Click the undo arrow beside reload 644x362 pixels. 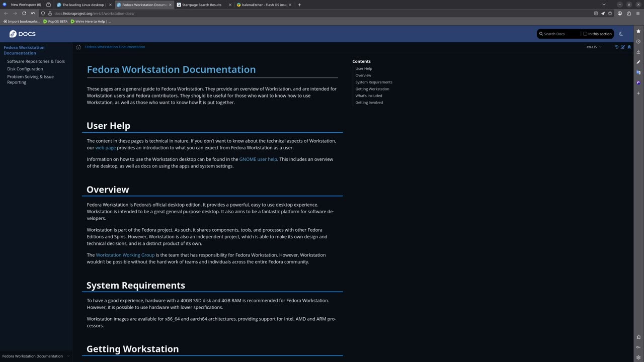pyautogui.click(x=33, y=13)
